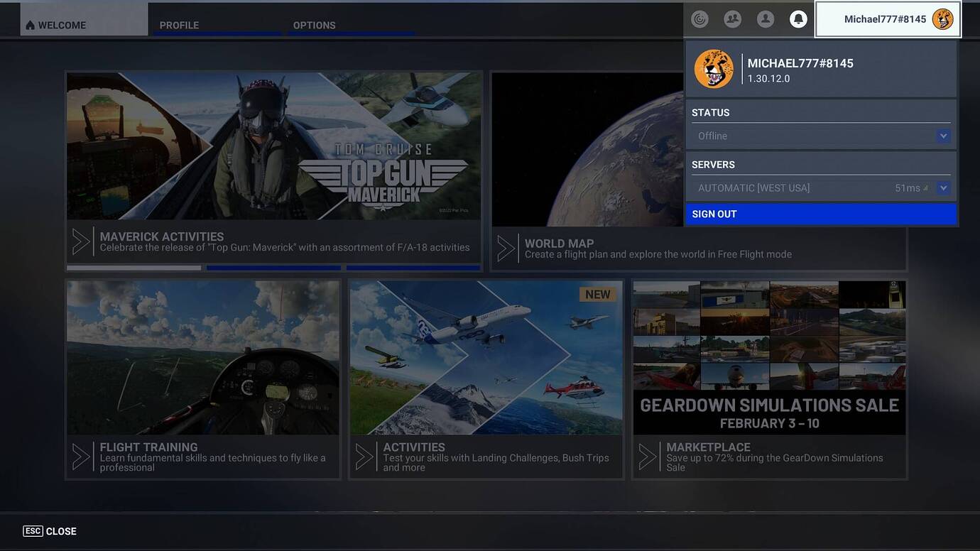The width and height of the screenshot is (980, 551).
Task: Select second carousel indicator under Maverick banner
Action: (x=273, y=268)
